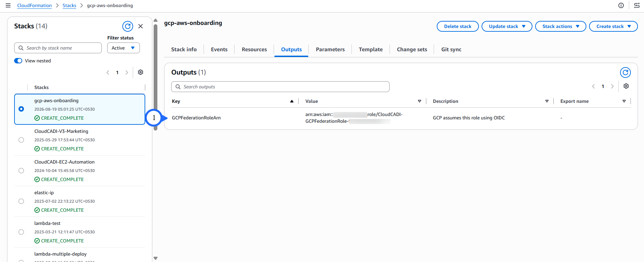Click the Stacks panel vertical scrollbar
Viewport: 644px width, 262px height.
(155, 77)
